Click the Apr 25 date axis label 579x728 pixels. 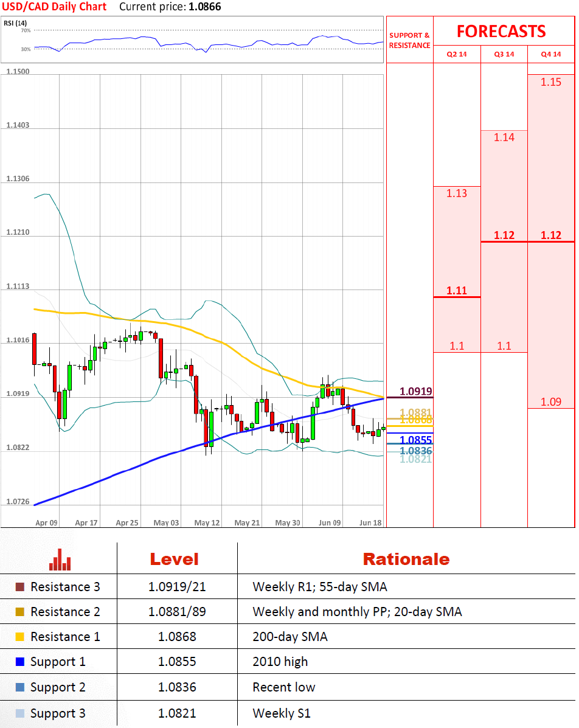coord(127,523)
